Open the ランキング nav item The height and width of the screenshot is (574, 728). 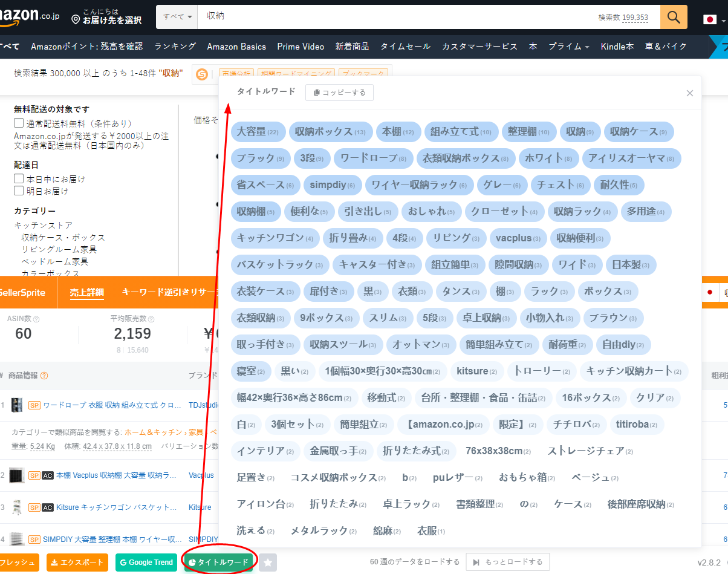click(175, 47)
